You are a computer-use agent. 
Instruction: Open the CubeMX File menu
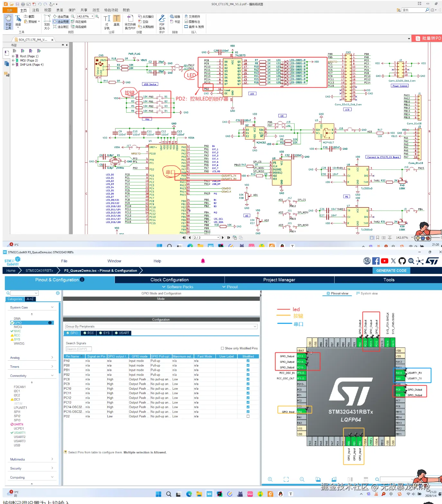point(64,261)
